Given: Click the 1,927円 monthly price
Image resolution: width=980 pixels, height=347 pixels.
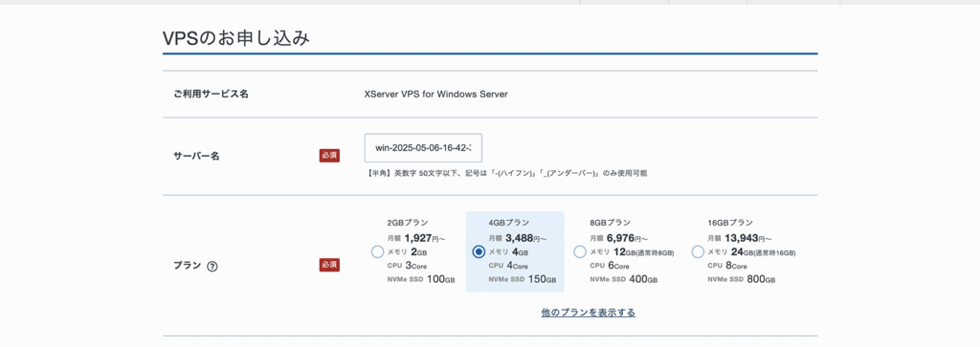Looking at the screenshot, I should [x=425, y=238].
